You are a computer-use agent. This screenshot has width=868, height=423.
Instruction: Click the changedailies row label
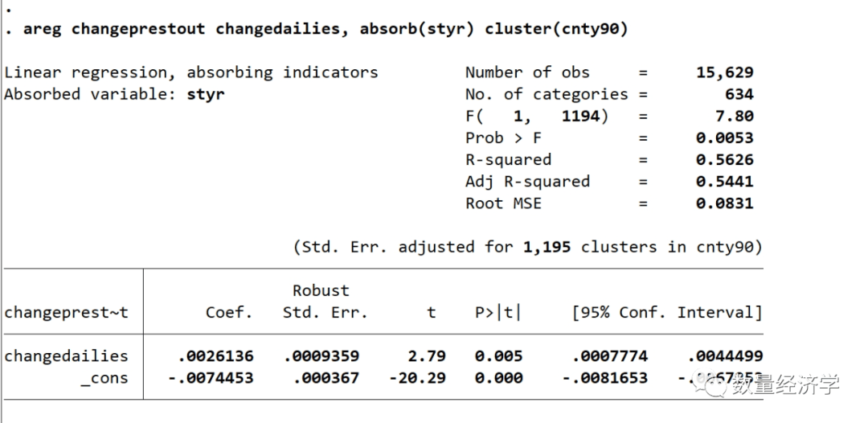[66, 355]
